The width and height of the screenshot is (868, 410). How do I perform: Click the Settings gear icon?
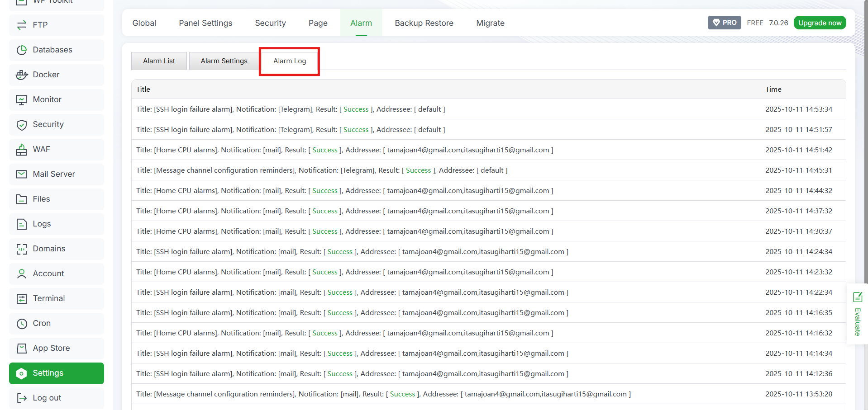pyautogui.click(x=21, y=373)
